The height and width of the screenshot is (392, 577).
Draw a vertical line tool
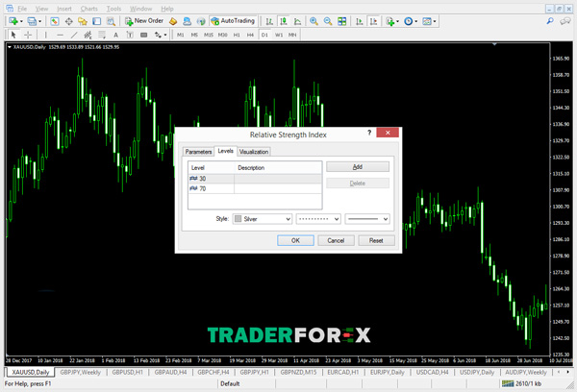tap(45, 35)
